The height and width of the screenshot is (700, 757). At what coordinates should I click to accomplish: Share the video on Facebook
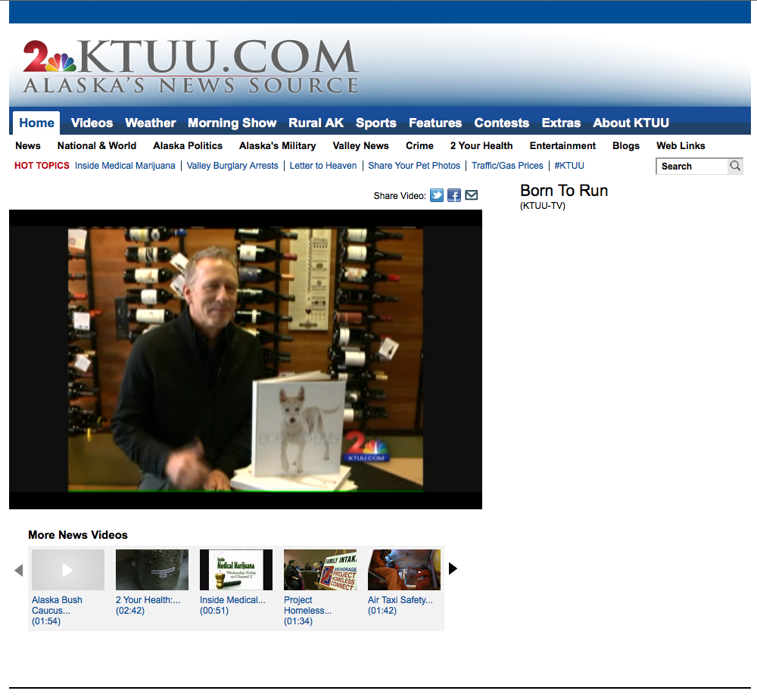point(453,195)
